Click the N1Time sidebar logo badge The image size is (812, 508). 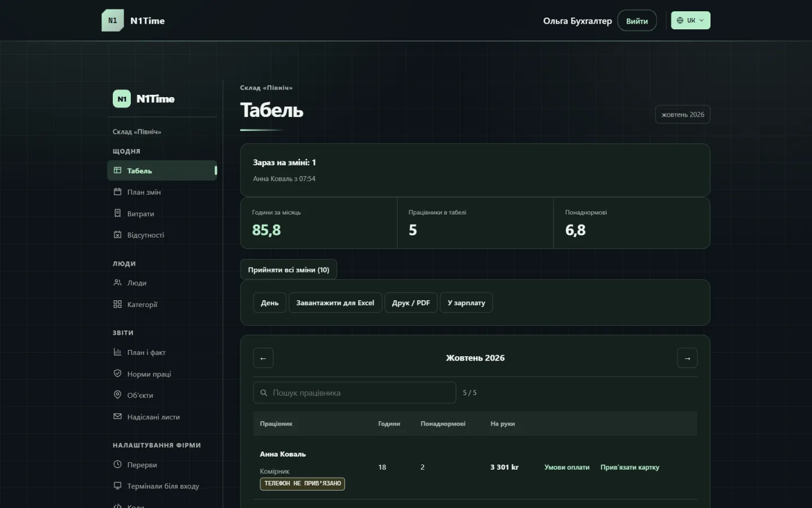pyautogui.click(x=122, y=99)
